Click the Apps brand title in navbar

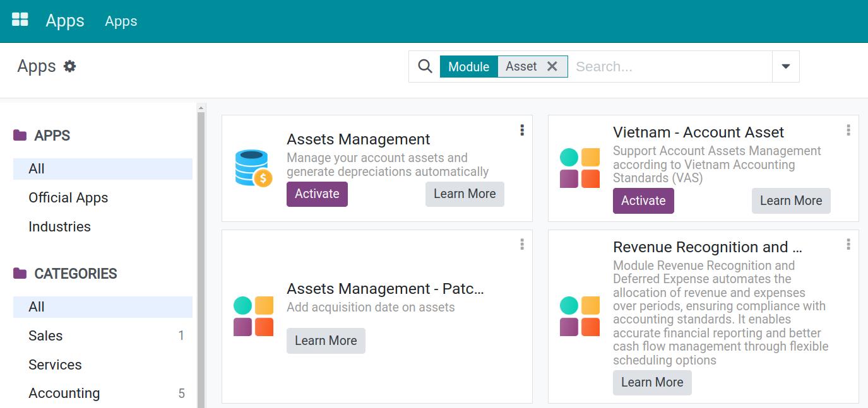click(x=65, y=21)
